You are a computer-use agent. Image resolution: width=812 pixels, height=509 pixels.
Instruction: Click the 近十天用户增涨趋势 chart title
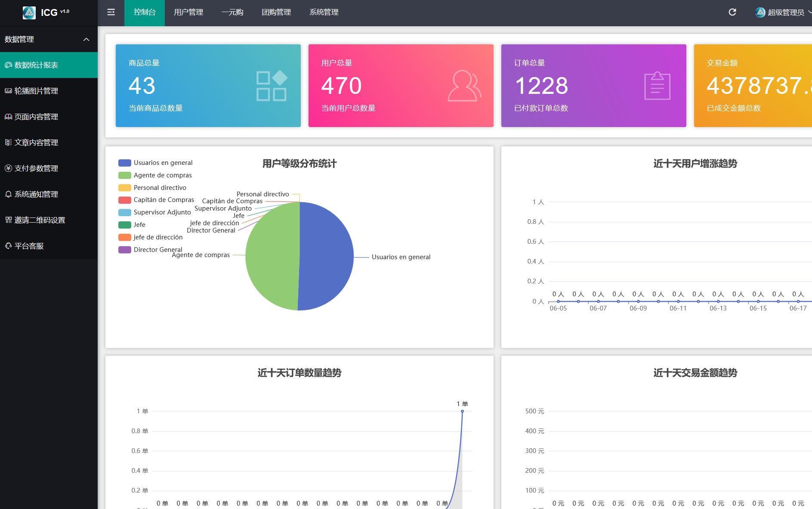click(x=695, y=164)
